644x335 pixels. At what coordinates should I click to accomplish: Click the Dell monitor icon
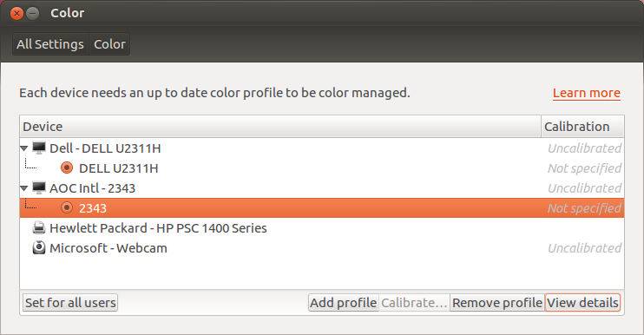pyautogui.click(x=39, y=148)
